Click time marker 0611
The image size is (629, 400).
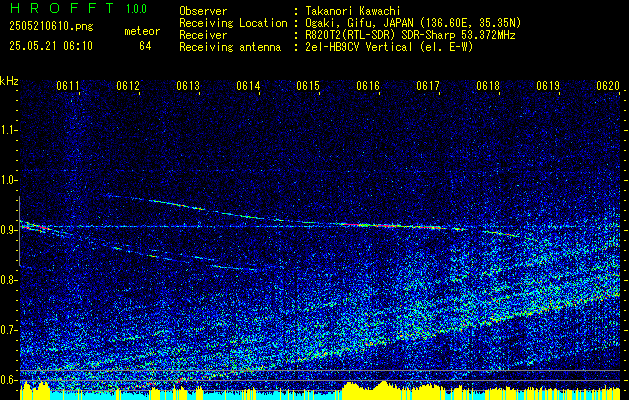pyautogui.click(x=68, y=86)
